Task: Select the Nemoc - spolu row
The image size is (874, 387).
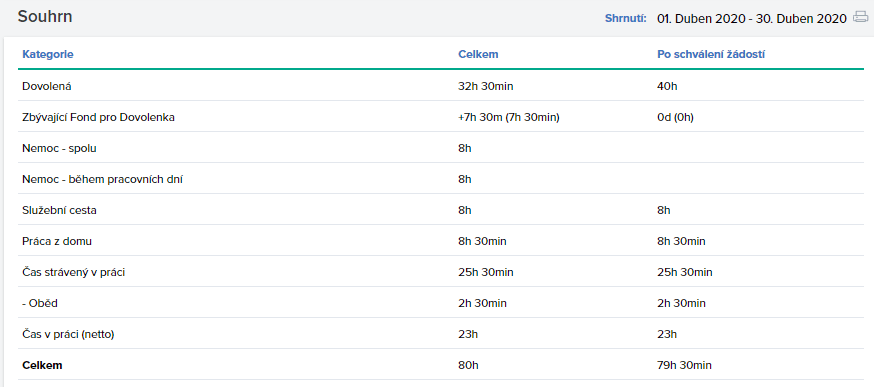Action: 441,148
